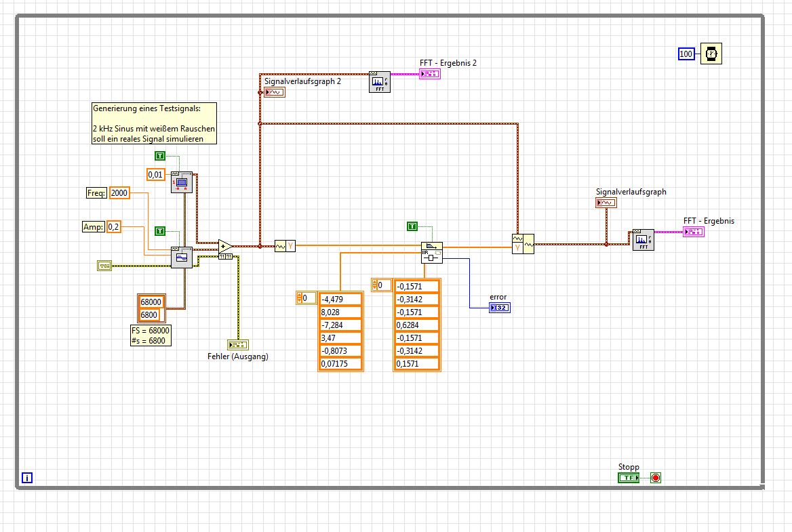This screenshot has width=792, height=532.
Task: Click the Signalverlaufsgraph terminal near the right FFT
Action: 606,203
